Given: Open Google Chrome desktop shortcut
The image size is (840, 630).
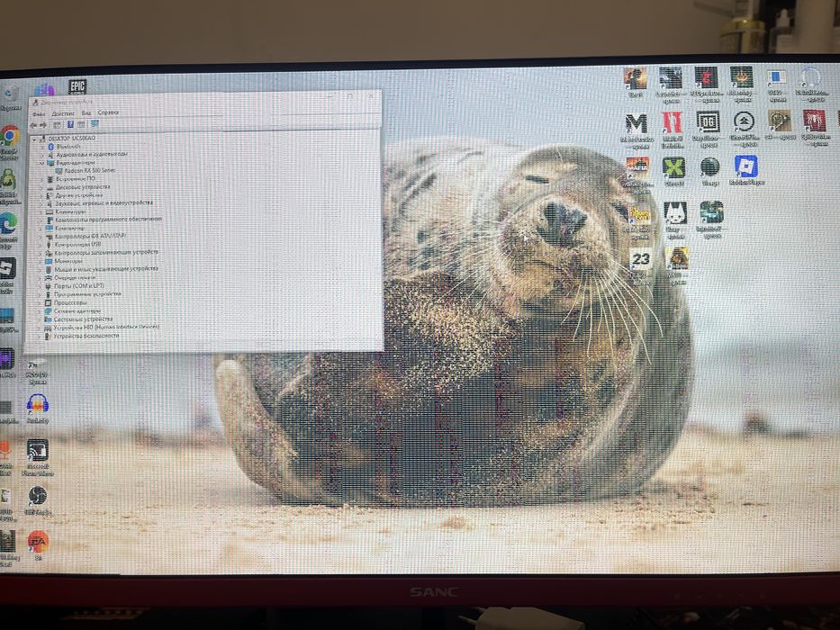Looking at the screenshot, I should [10, 137].
